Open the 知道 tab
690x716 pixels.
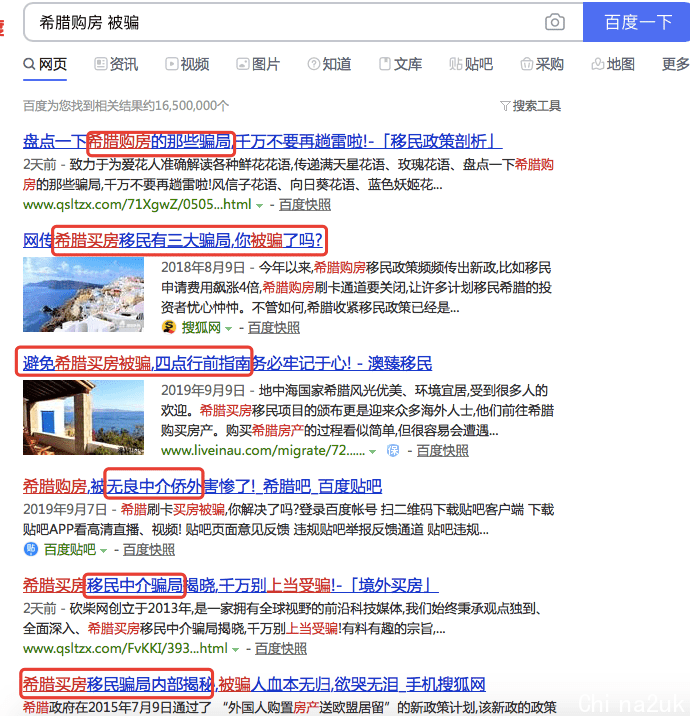tap(329, 64)
